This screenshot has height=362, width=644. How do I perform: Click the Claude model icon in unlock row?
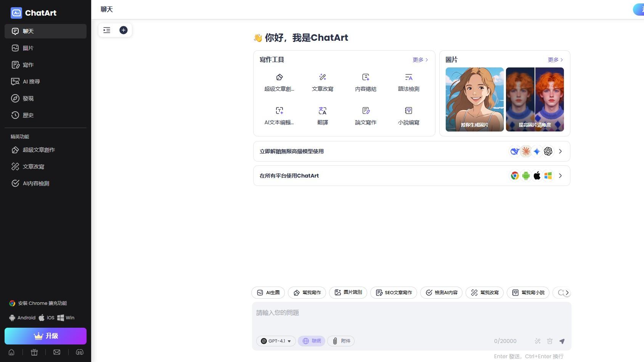tap(526, 151)
